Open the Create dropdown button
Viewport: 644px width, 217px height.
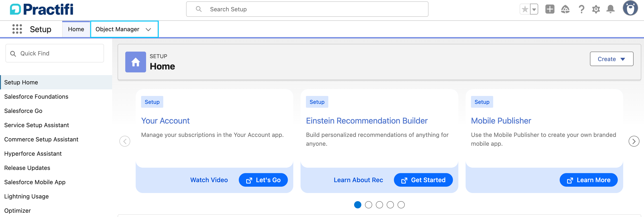611,59
